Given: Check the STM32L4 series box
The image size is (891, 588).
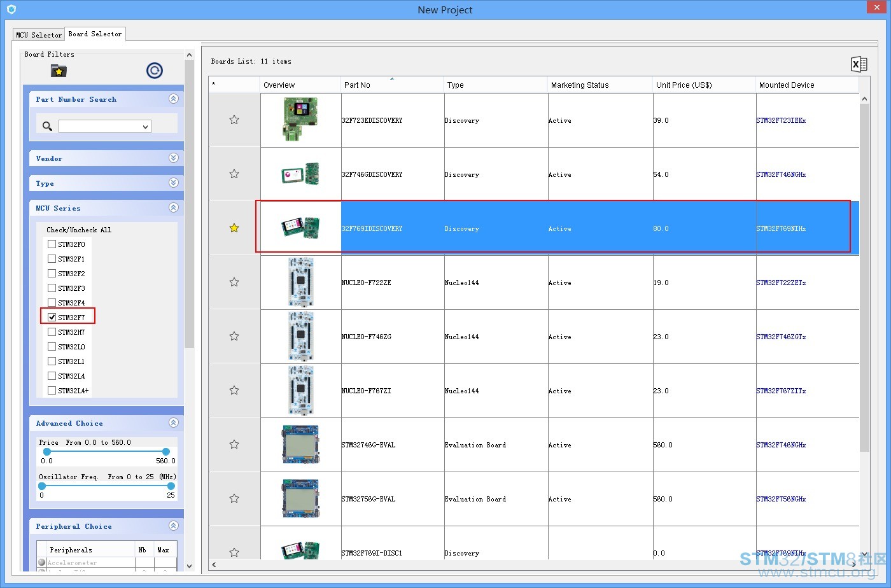Looking at the screenshot, I should click(x=52, y=376).
